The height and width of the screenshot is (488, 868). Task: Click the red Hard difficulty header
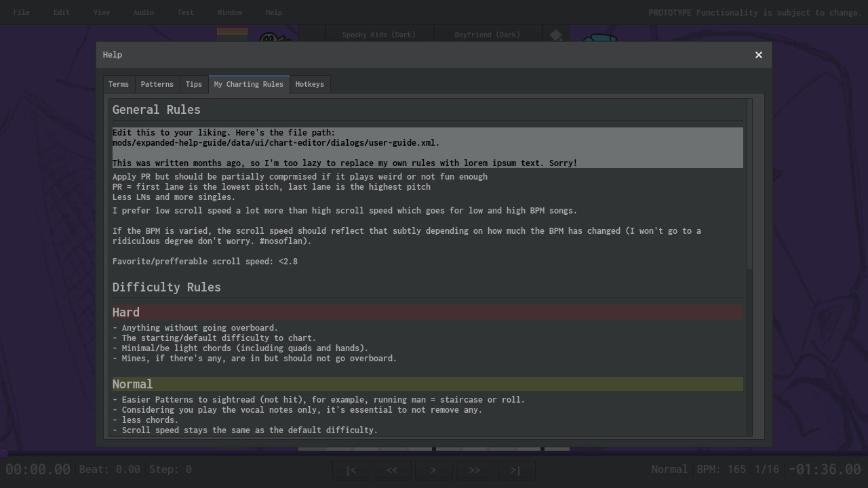[427, 312]
